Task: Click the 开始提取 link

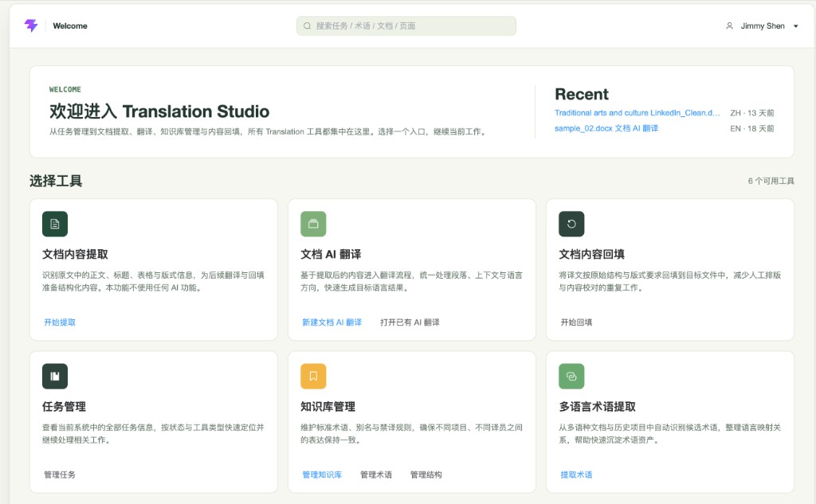Action: [x=60, y=322]
